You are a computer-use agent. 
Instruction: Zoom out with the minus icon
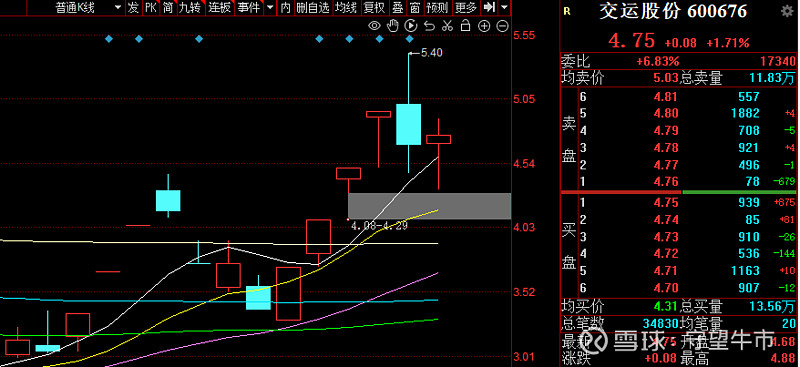coord(503,26)
